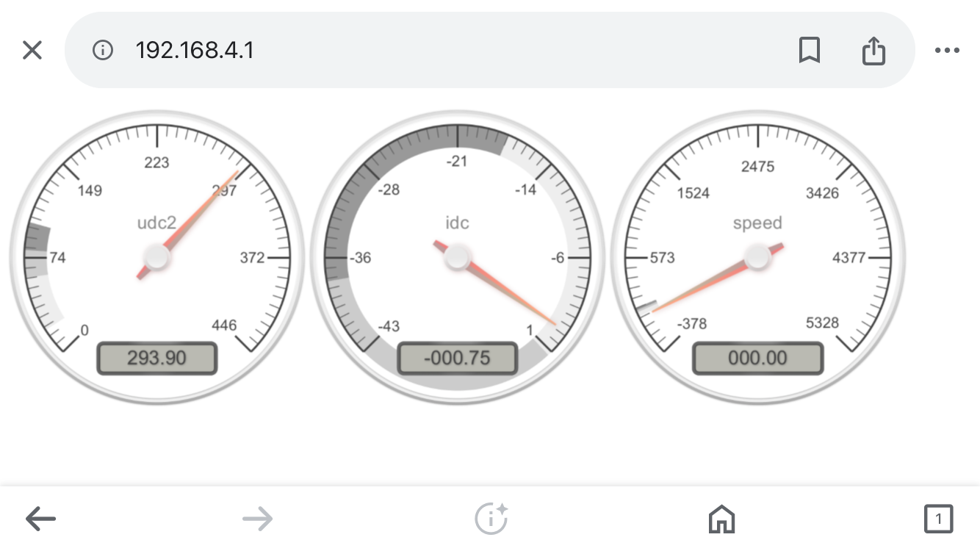This screenshot has height=551, width=980.
Task: Go back with the left arrow
Action: click(x=40, y=519)
